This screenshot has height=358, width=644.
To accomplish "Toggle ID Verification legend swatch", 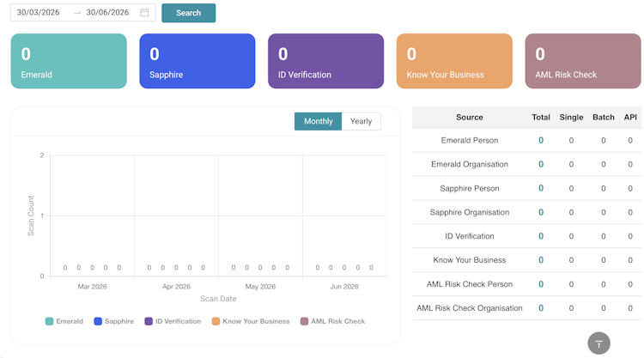I will tap(149, 321).
